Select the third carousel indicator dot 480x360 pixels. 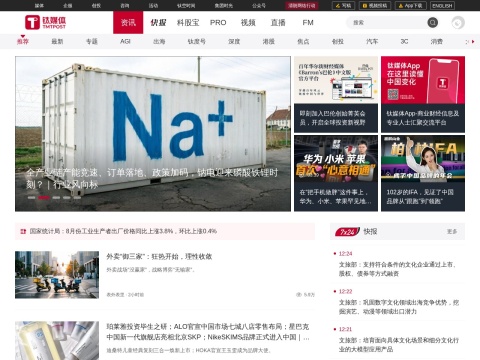(x=56, y=198)
